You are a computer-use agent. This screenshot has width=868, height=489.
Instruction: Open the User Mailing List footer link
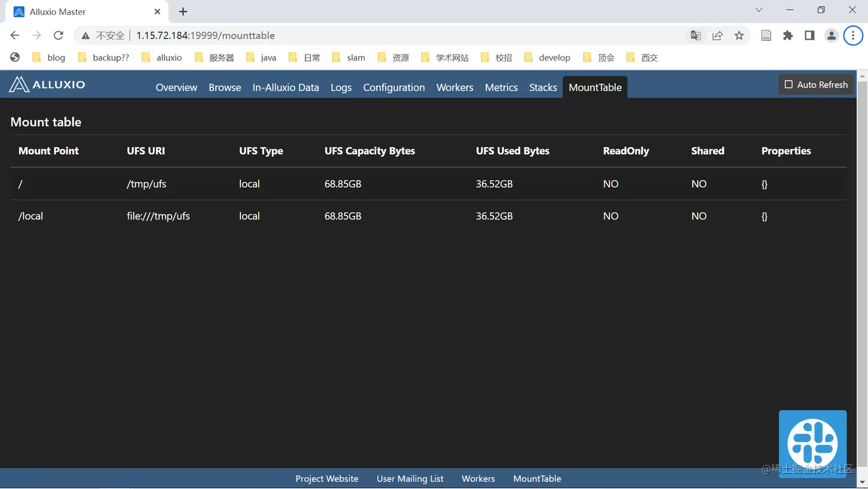click(x=410, y=479)
